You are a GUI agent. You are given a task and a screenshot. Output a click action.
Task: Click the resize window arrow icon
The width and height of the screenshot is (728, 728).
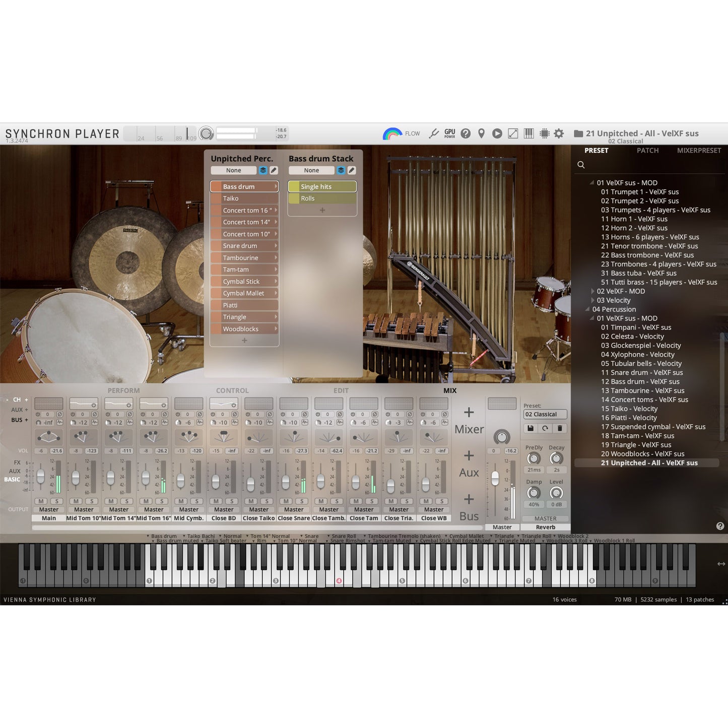pyautogui.click(x=513, y=134)
